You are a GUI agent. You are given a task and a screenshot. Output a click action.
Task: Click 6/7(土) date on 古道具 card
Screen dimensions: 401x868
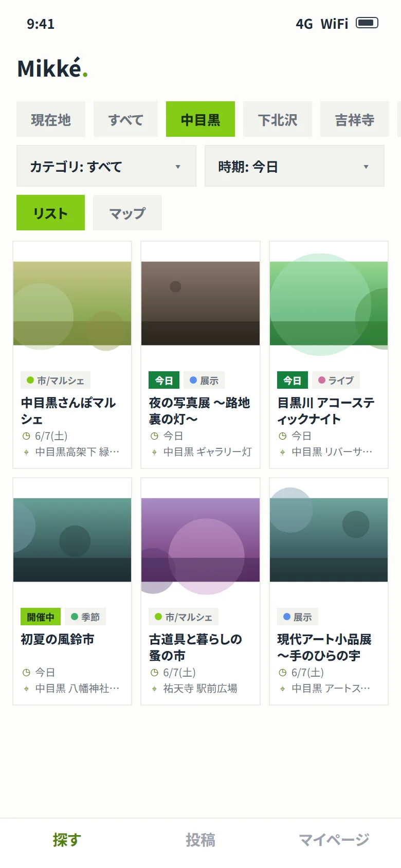click(x=179, y=673)
